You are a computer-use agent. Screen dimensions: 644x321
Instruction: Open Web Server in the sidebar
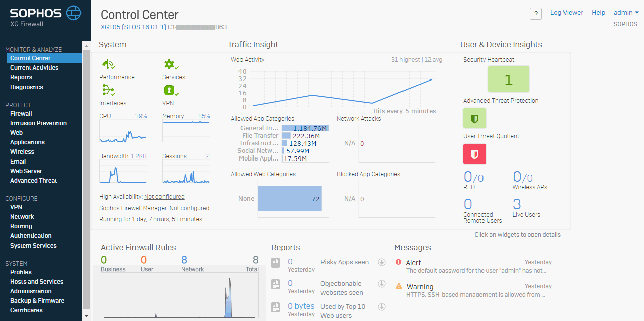coord(26,171)
